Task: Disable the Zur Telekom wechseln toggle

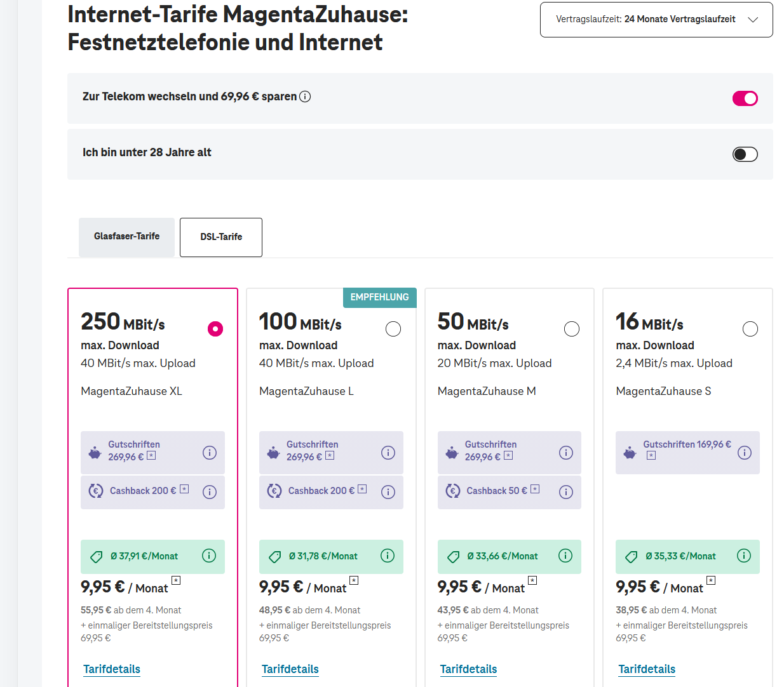Action: click(745, 98)
